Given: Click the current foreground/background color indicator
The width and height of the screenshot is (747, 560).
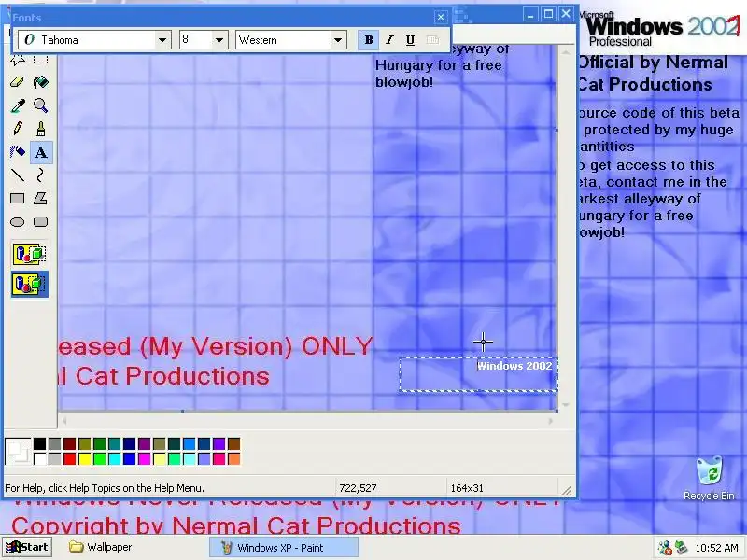Looking at the screenshot, I should pos(18,452).
